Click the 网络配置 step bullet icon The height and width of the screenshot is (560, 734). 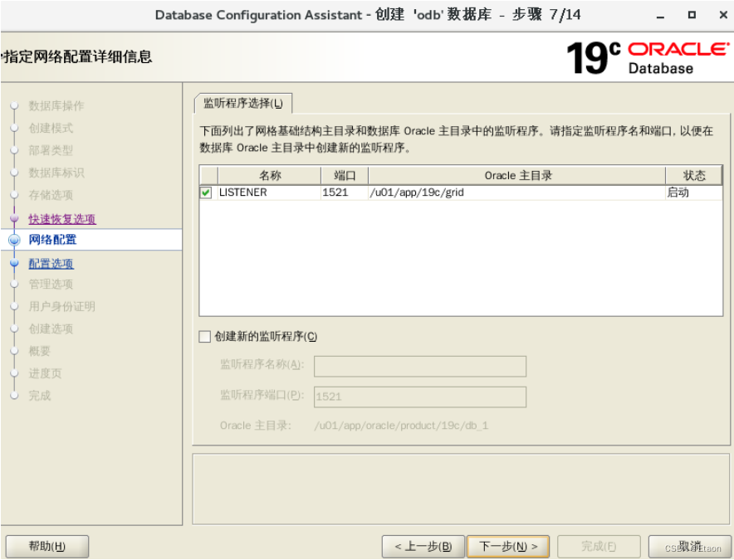point(14,240)
